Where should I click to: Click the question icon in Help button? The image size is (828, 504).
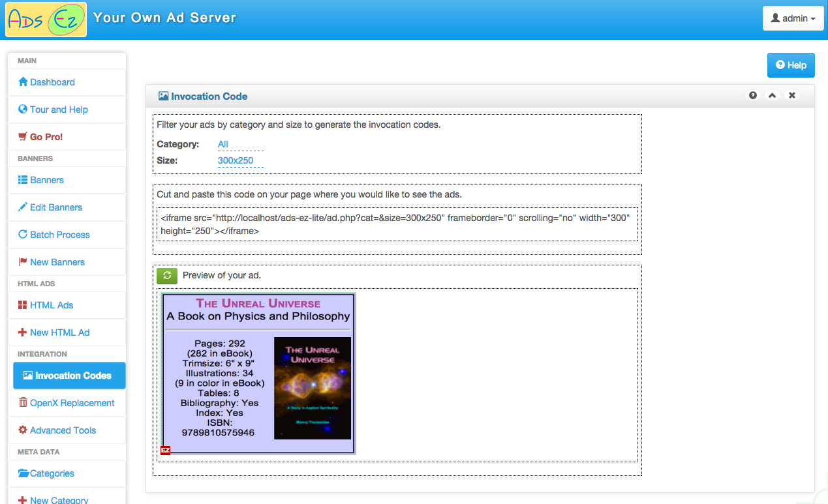click(x=780, y=65)
